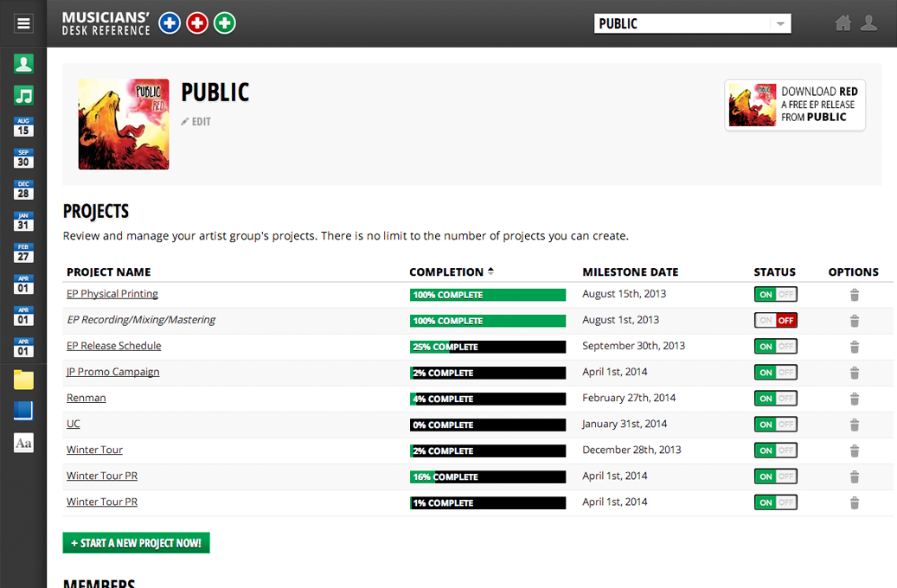Open the EP Release Schedule project link
The width and height of the screenshot is (897, 588).
113,346
